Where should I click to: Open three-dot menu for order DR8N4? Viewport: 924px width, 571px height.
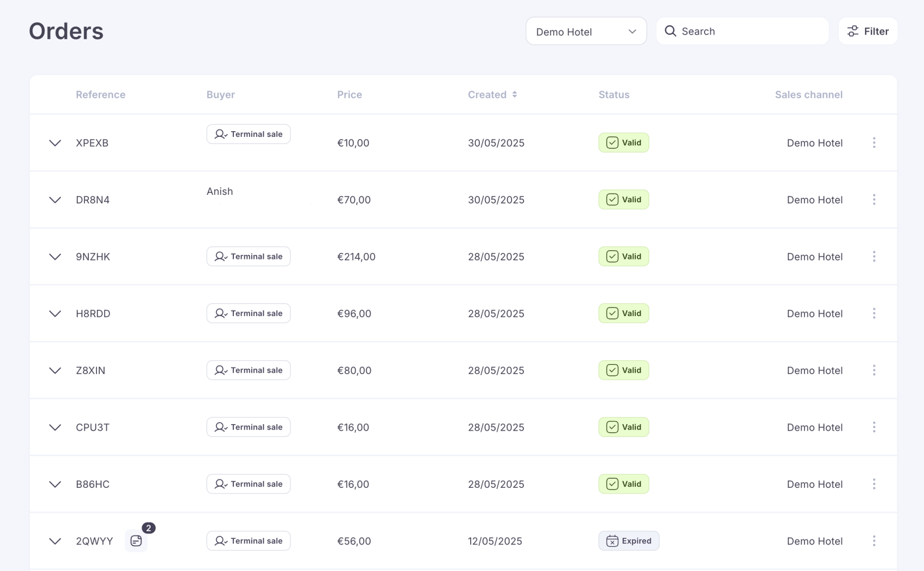(x=874, y=199)
